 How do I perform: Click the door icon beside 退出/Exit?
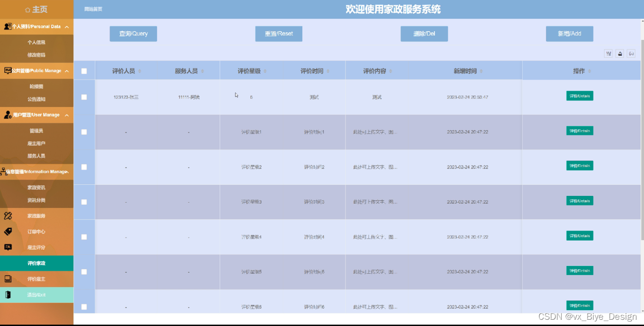(x=8, y=295)
